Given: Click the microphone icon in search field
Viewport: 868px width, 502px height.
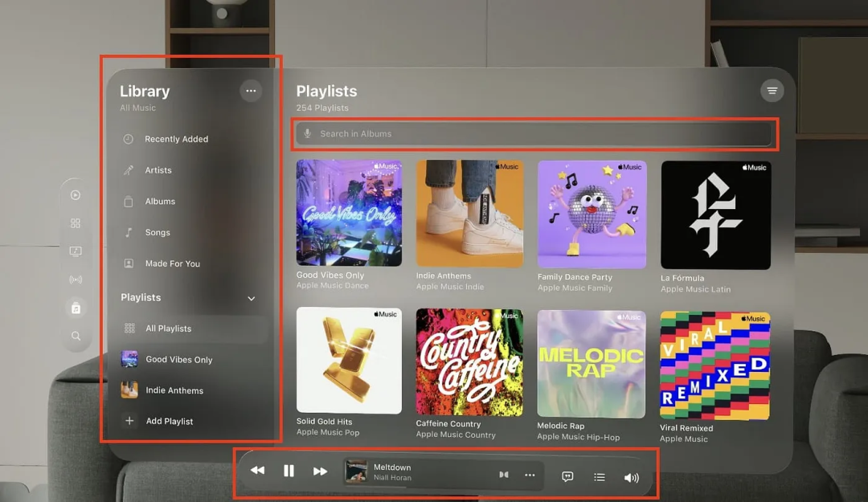Looking at the screenshot, I should [x=308, y=134].
